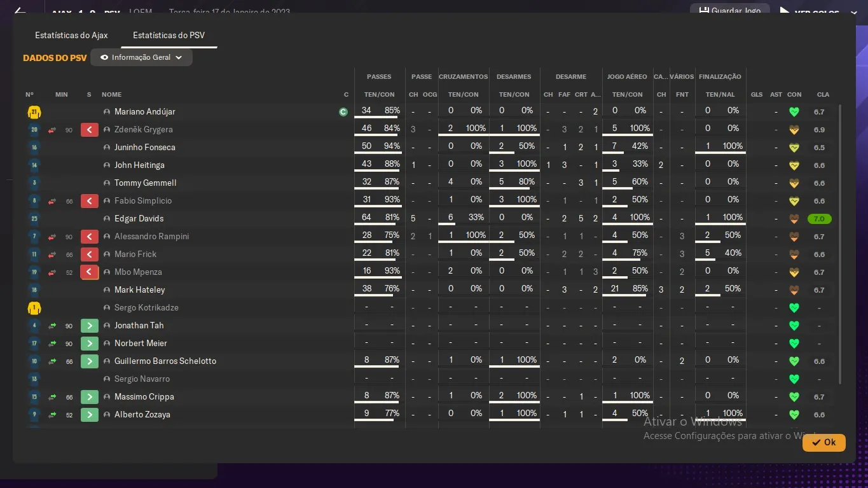
Task: Click the green condition heart for Mariano Andújar
Action: click(x=794, y=112)
